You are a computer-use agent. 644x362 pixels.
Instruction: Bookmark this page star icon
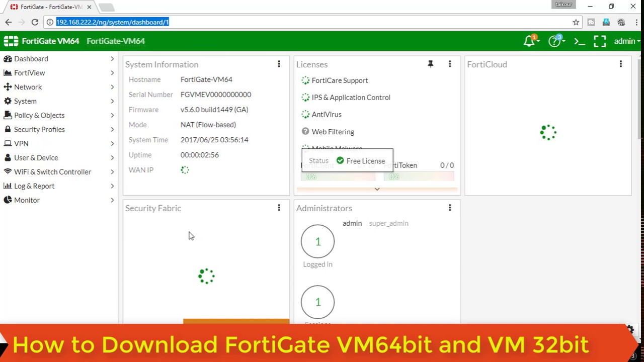pos(576,22)
